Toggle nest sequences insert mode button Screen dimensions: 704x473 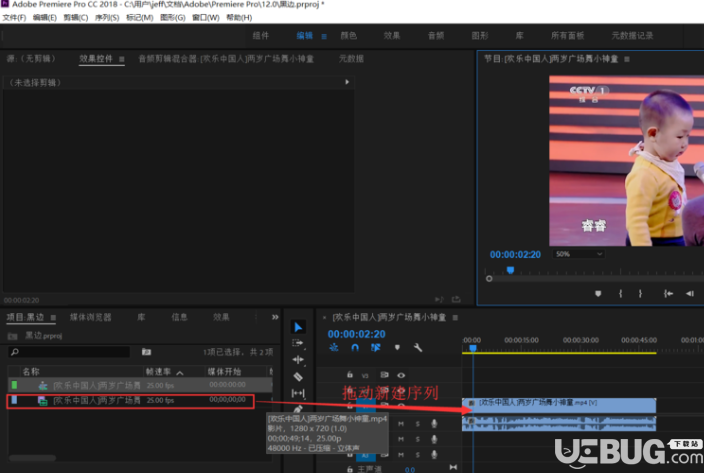point(334,347)
